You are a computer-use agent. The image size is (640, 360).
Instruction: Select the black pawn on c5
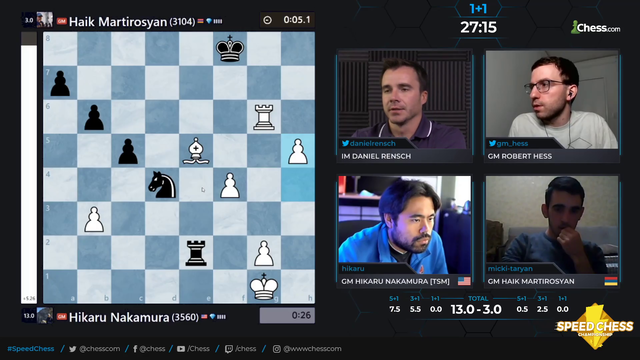(128, 151)
